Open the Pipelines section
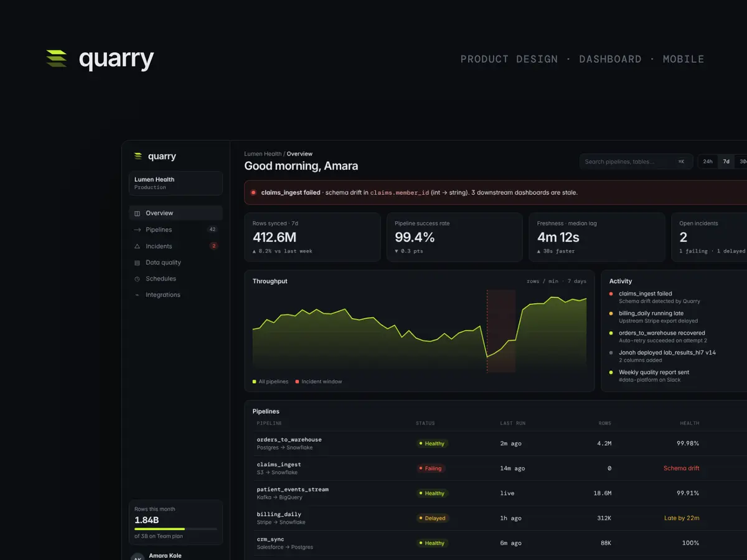 click(176, 230)
